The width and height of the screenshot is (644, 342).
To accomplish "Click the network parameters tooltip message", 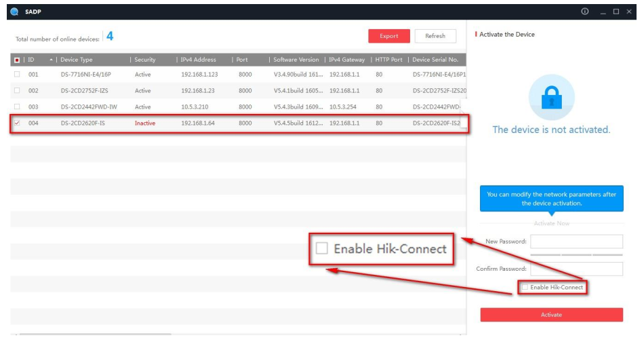I will coord(552,199).
